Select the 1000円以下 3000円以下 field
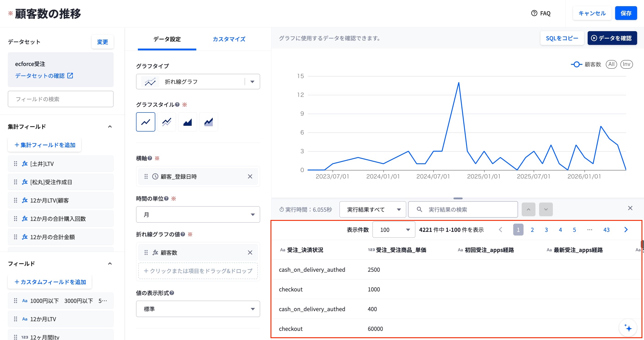 pos(60,301)
